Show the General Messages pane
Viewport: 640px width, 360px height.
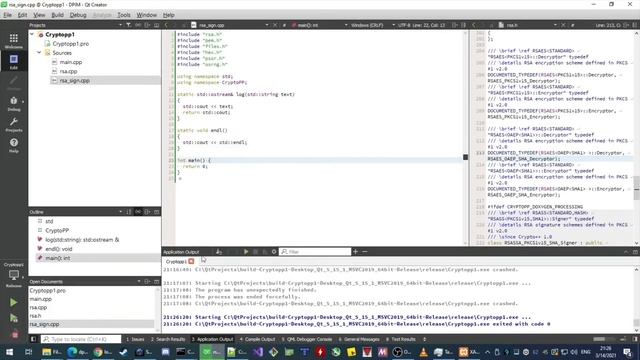point(359,339)
